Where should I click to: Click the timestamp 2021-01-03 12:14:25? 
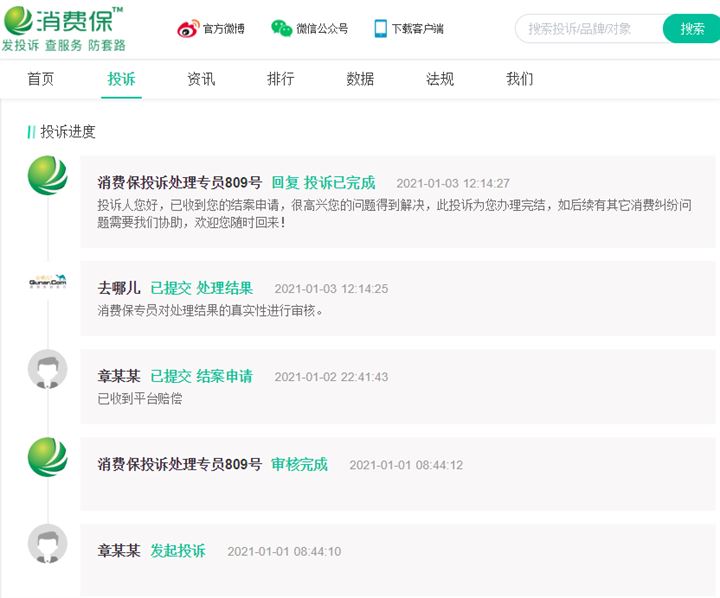coord(331,289)
